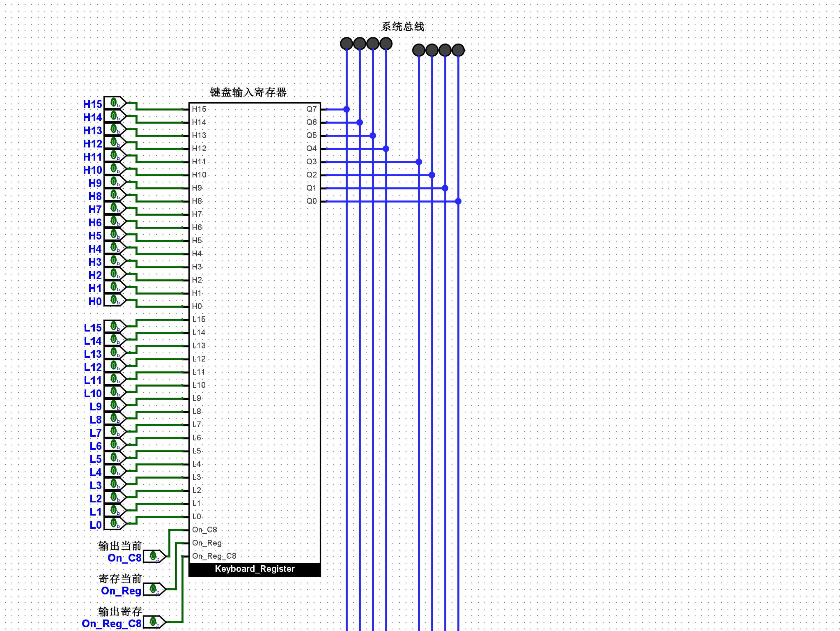Toggle the H13 input pin
This screenshot has width=840, height=631.
pos(115,129)
